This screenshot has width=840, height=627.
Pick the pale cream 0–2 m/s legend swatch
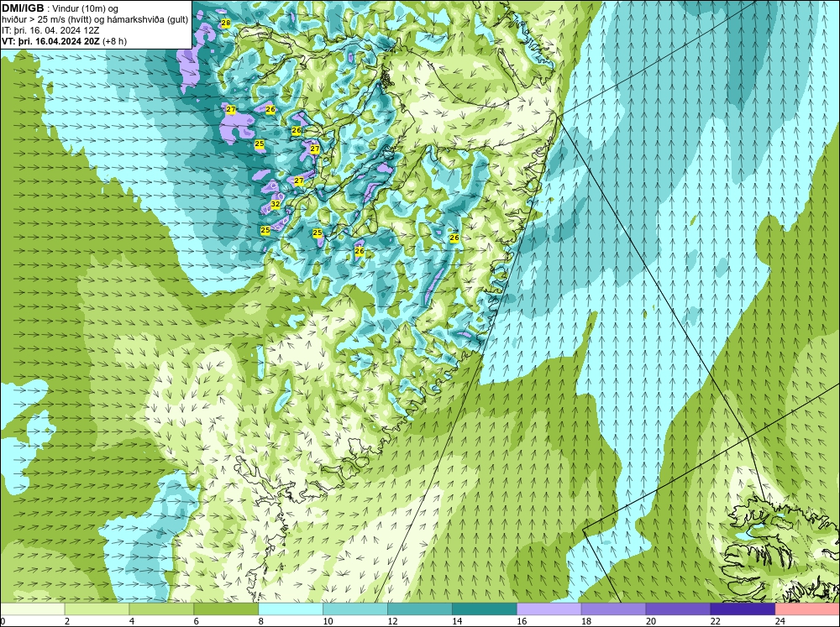pos(33,609)
